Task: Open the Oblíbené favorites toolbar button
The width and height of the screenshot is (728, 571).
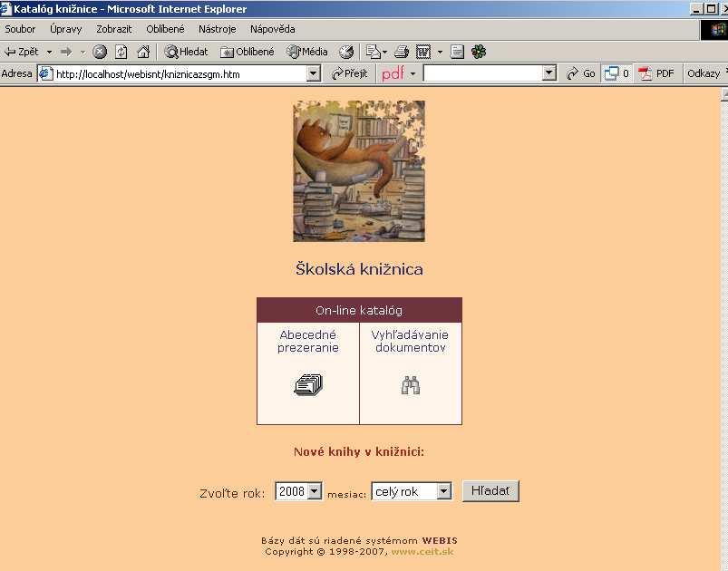Action: pos(247,52)
